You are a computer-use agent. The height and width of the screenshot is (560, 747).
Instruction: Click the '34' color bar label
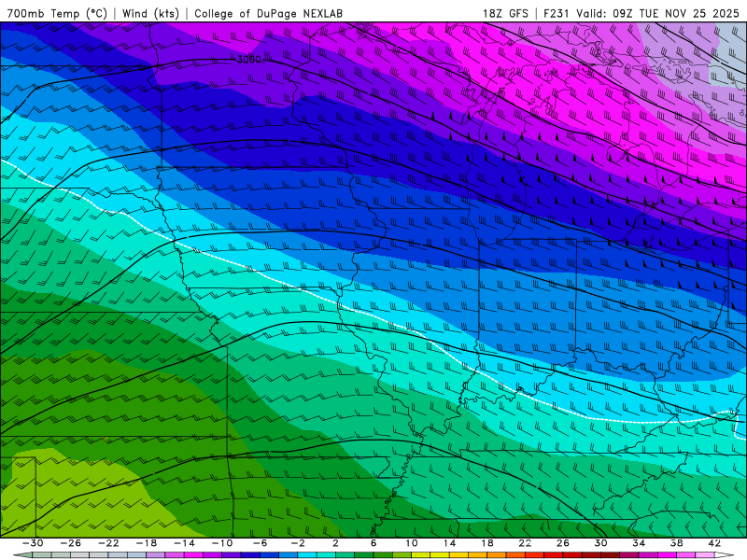point(639,543)
